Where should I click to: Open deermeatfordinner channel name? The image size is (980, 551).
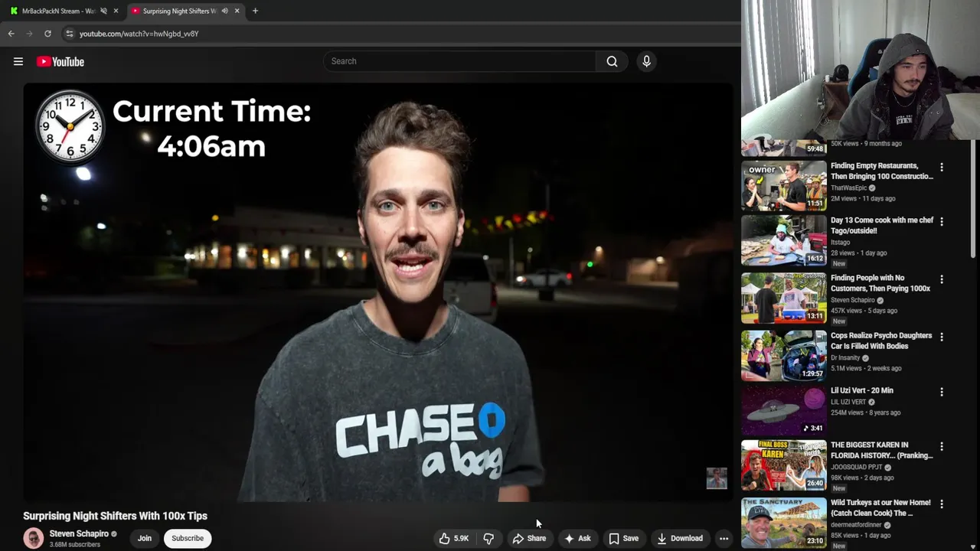pos(857,525)
